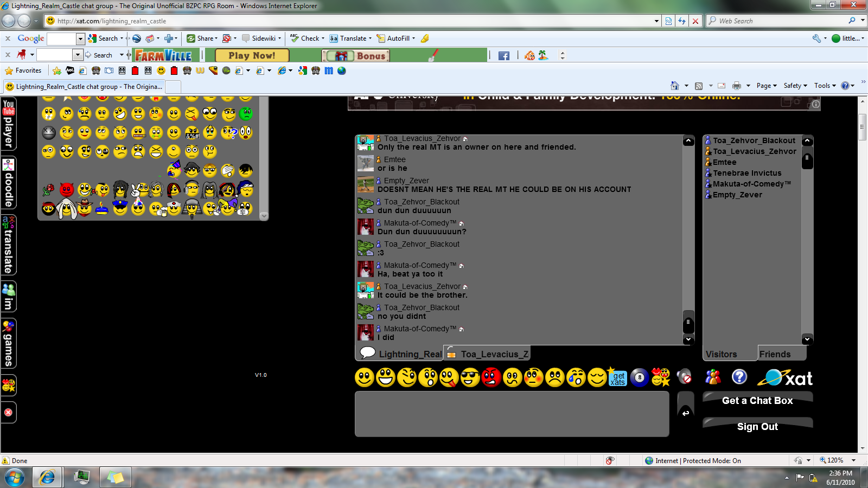868x488 pixels.
Task: Click the Print icon in command bar
Action: point(736,86)
